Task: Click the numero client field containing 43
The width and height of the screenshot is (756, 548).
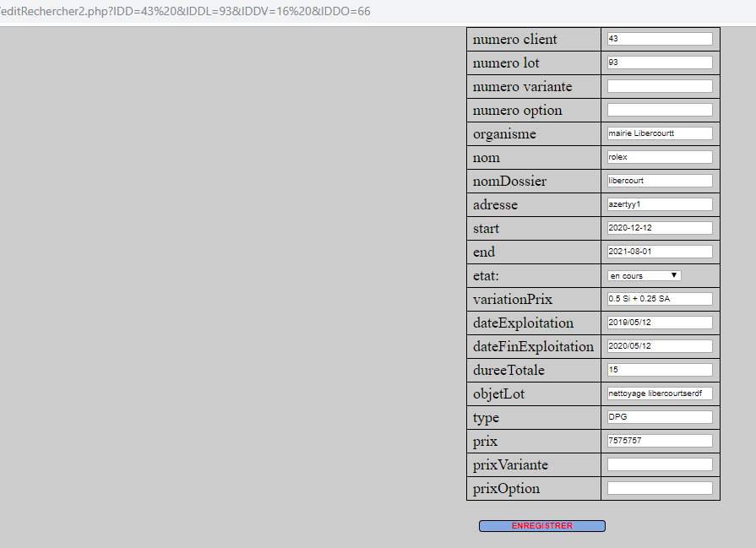Action: pyautogui.click(x=659, y=38)
